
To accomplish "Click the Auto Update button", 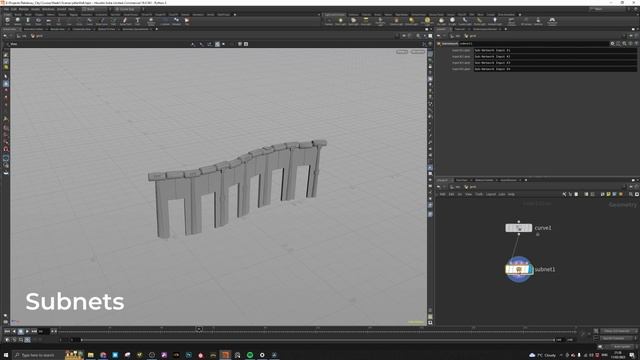I will point(621,347).
